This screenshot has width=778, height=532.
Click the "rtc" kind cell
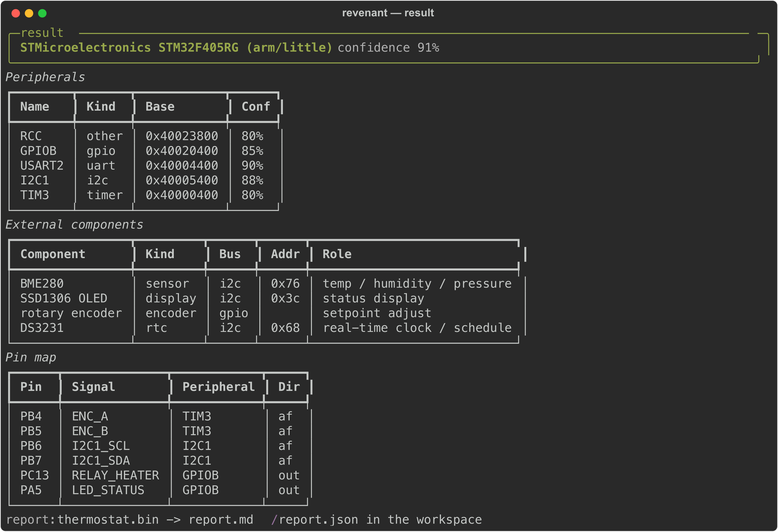click(x=156, y=328)
